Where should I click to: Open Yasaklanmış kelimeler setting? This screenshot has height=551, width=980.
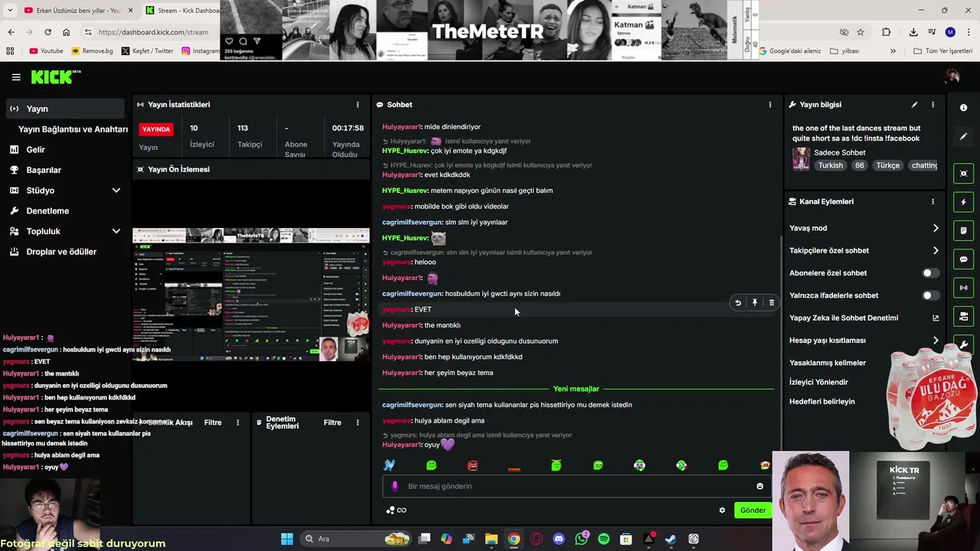point(828,363)
